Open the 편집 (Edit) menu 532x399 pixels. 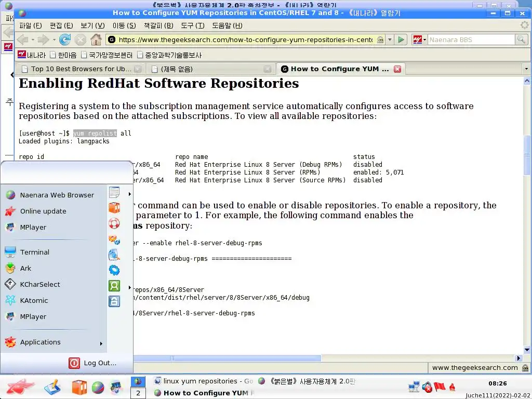click(x=61, y=25)
